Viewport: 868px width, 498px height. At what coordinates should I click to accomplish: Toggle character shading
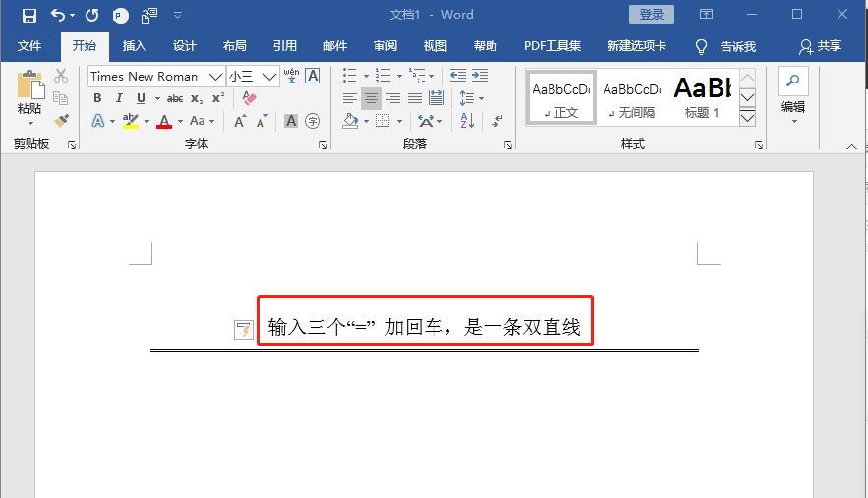pos(291,121)
